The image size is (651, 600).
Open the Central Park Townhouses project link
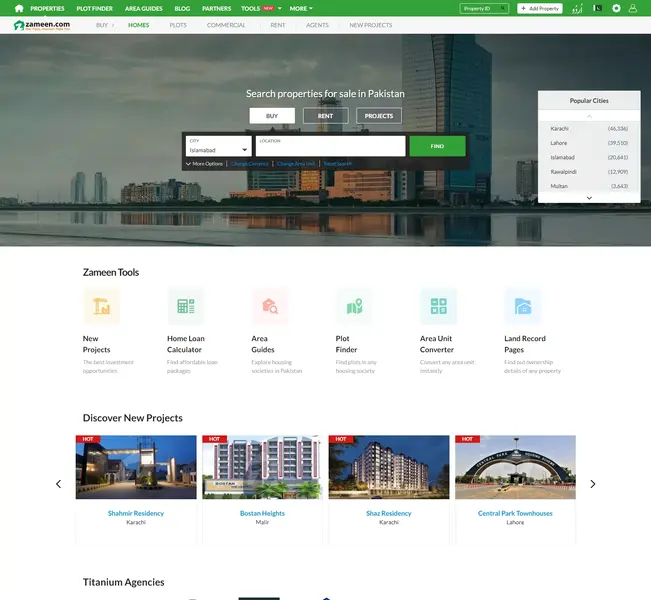pyautogui.click(x=515, y=513)
